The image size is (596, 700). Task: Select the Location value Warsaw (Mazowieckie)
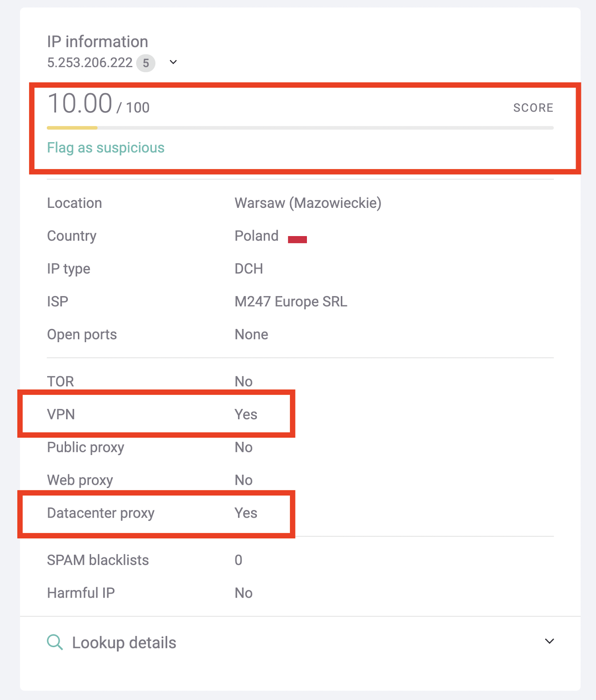click(308, 203)
